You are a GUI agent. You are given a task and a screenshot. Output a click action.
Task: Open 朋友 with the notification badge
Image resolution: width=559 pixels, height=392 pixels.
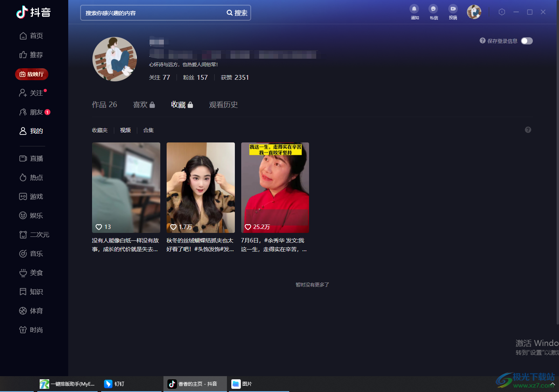pos(36,112)
